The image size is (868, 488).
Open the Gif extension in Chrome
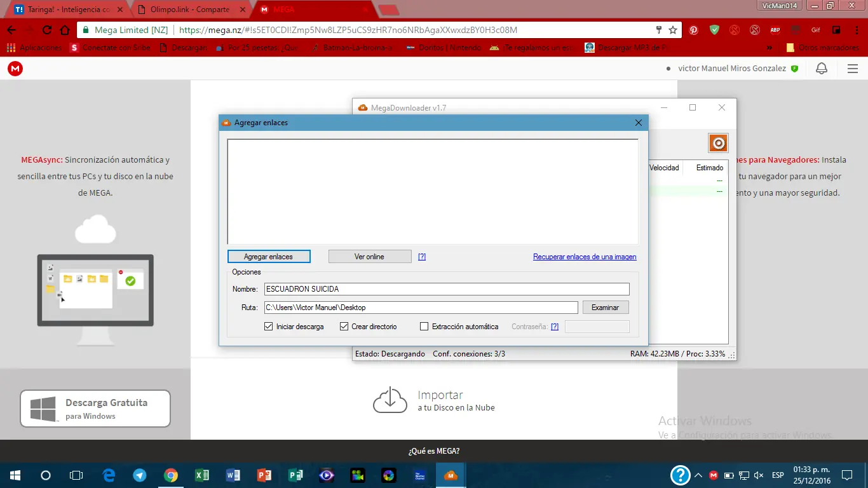815,30
